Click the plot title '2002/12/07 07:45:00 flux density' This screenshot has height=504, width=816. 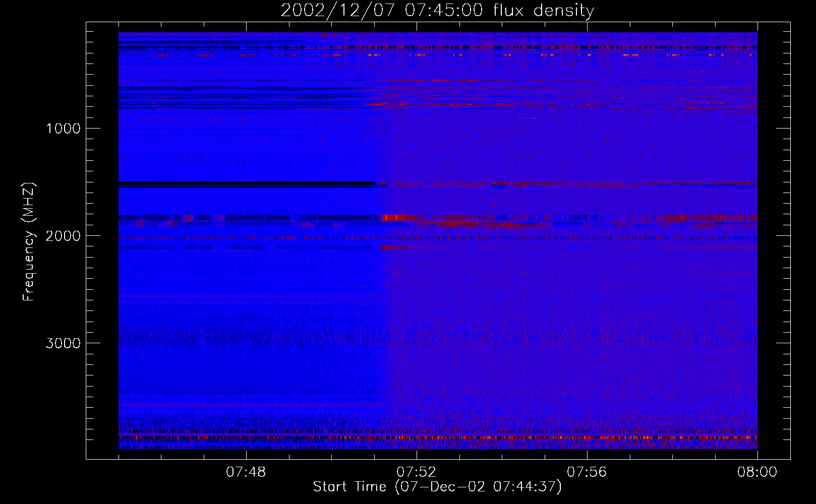coord(437,11)
